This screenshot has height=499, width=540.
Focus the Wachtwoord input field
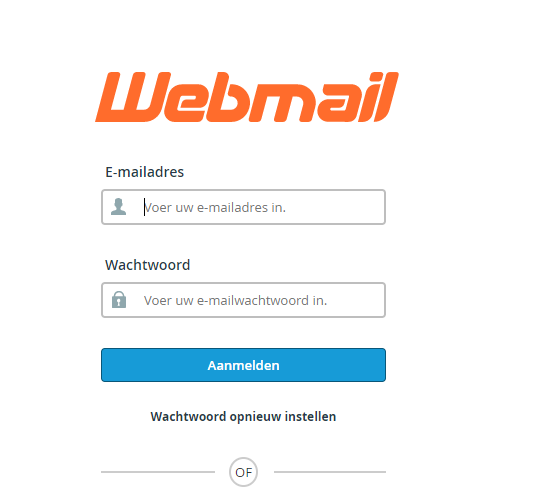(243, 300)
